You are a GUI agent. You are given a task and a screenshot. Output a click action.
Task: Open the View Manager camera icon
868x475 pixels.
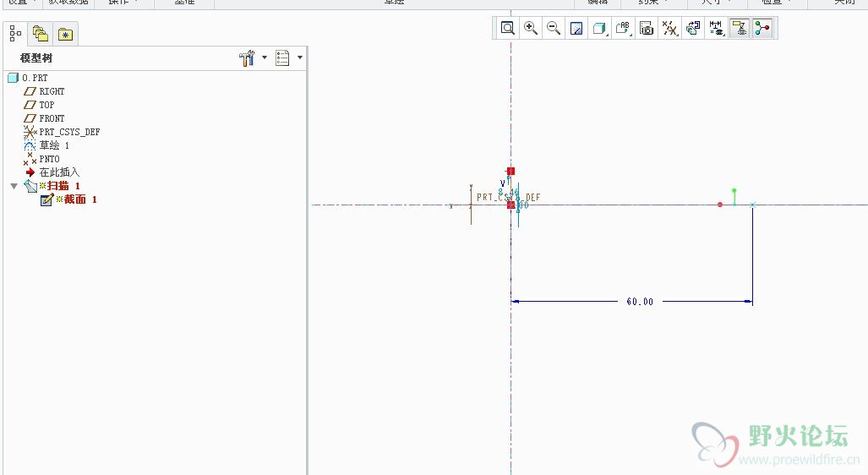click(x=646, y=28)
